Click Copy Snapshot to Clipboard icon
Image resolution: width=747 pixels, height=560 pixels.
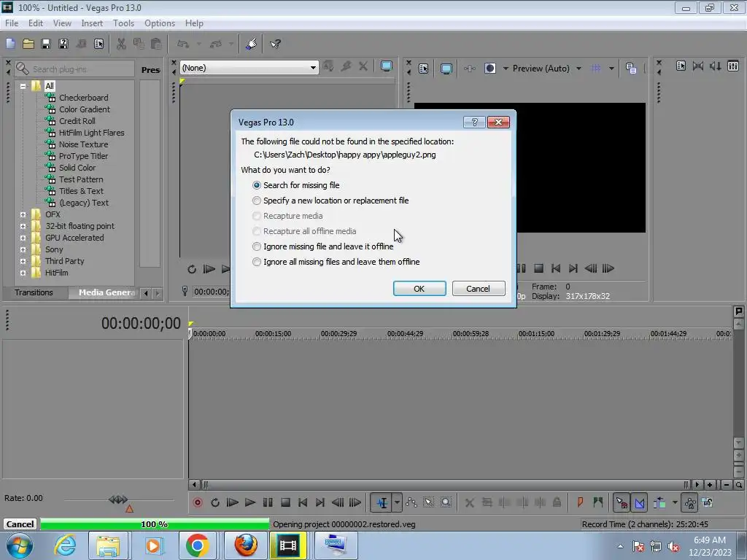631,68
